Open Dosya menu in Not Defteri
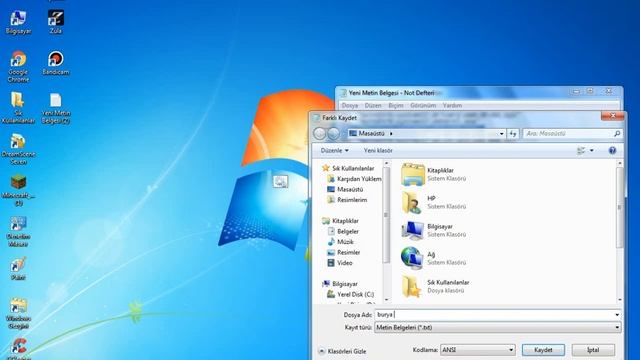 (x=349, y=105)
